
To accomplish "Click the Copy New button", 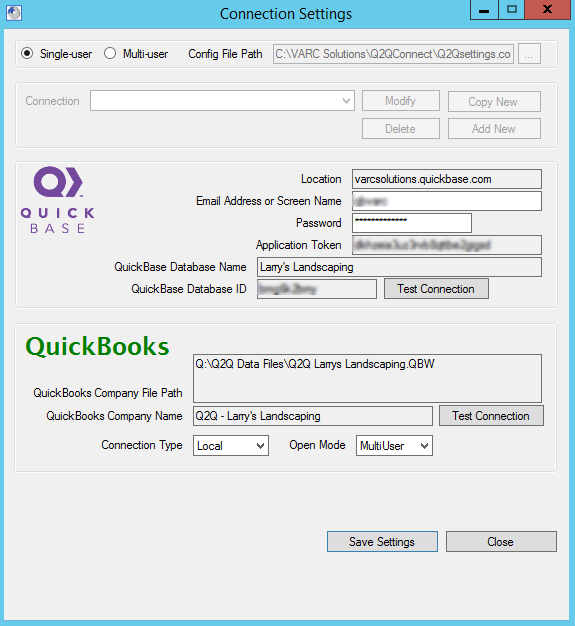I will click(x=494, y=102).
